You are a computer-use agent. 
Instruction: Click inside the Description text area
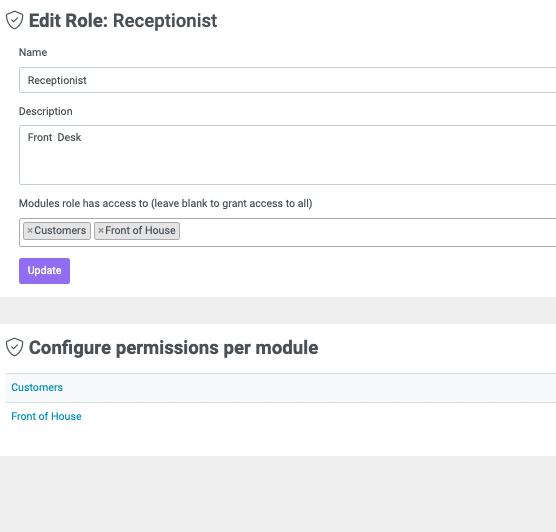click(288, 155)
